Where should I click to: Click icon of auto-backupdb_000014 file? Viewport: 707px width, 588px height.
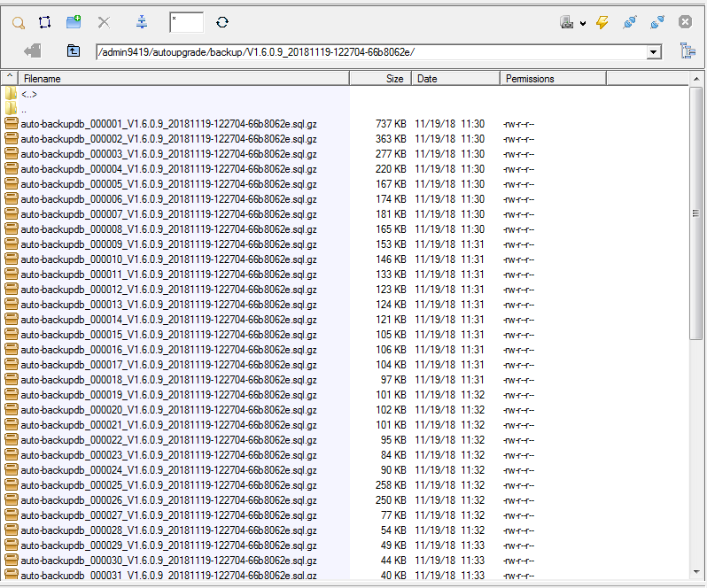point(12,320)
